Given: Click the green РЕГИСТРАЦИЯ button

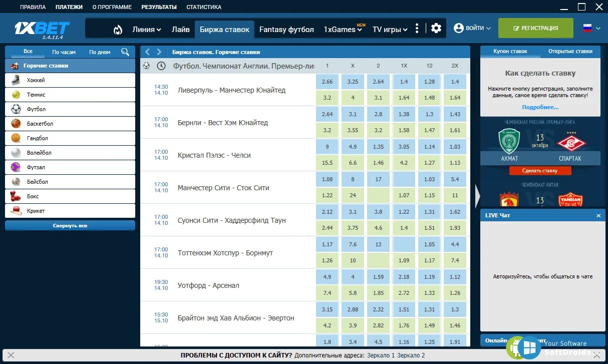Looking at the screenshot, I should point(536,29).
